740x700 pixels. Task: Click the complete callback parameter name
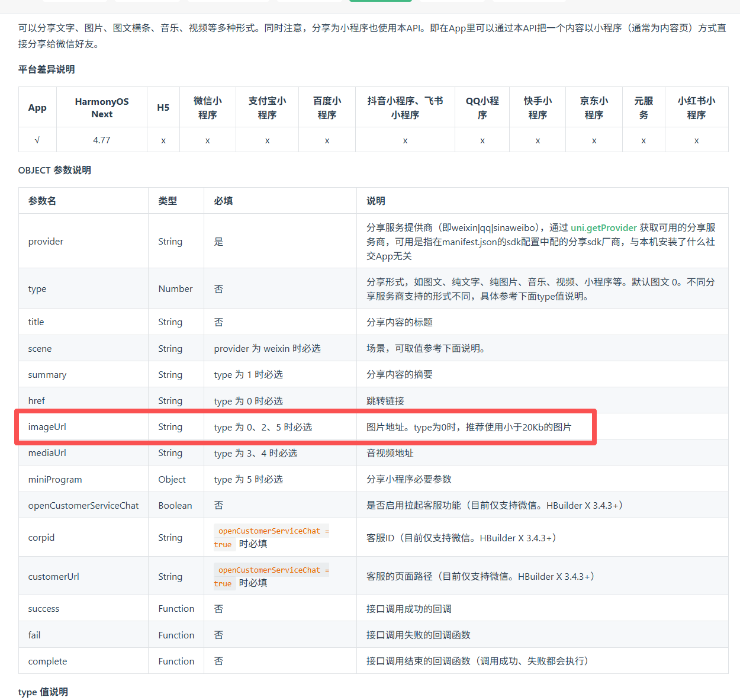point(47,661)
